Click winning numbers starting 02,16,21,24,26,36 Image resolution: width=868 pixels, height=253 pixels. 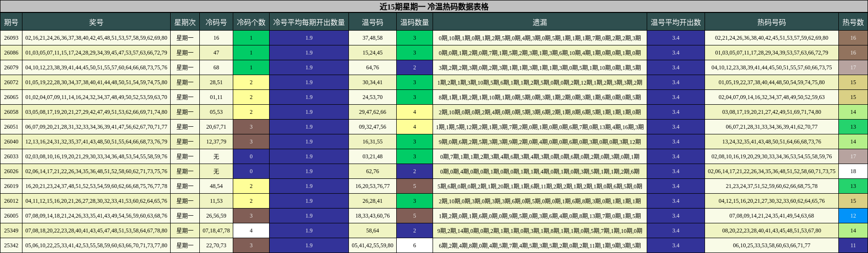click(96, 38)
